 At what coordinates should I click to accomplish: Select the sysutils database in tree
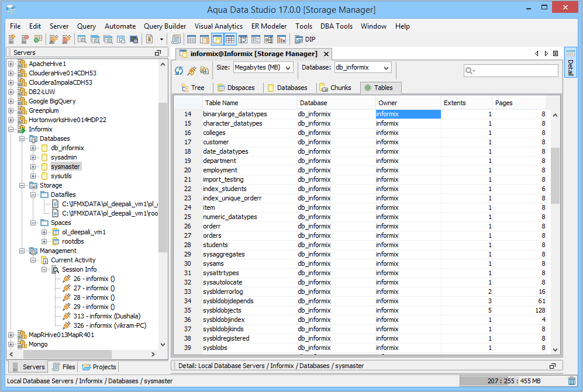coord(61,176)
